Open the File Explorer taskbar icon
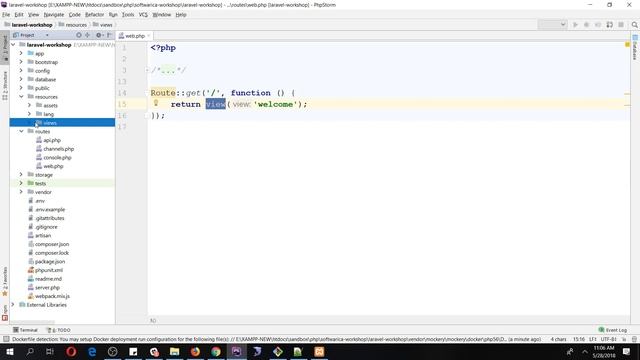This screenshot has height=360, width=640. [175, 351]
